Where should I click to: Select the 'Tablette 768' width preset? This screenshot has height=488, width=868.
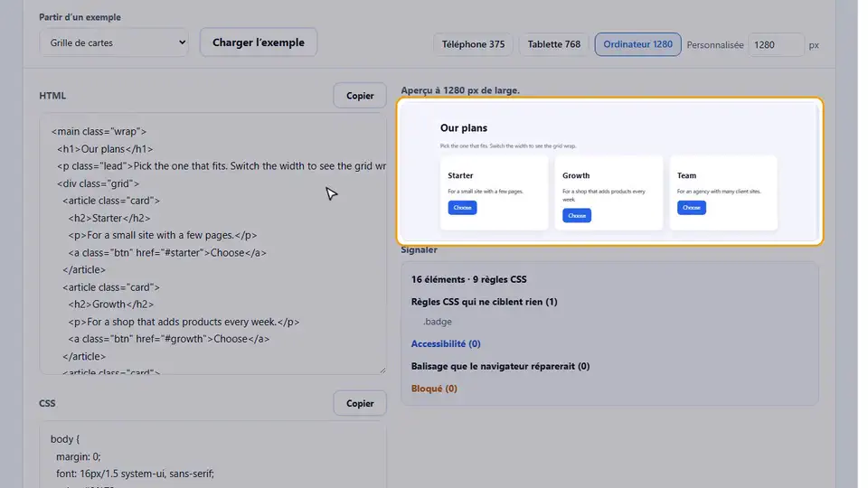553,44
